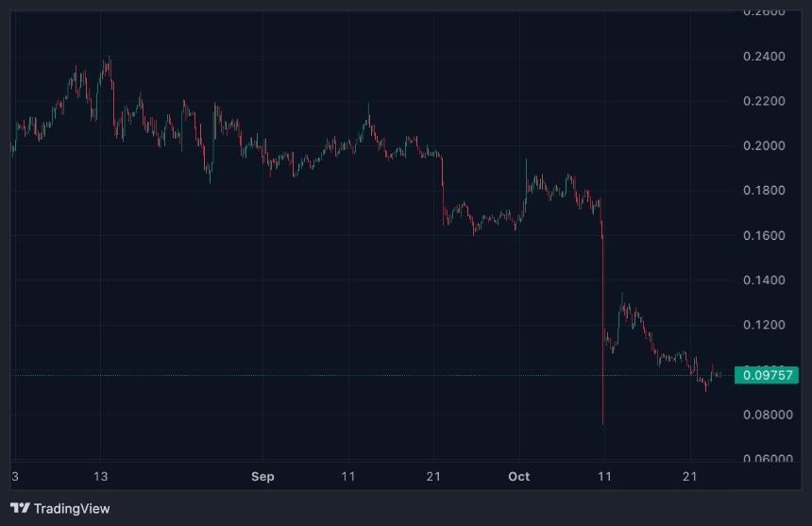Click the 0.1800 price scale label

click(x=764, y=191)
